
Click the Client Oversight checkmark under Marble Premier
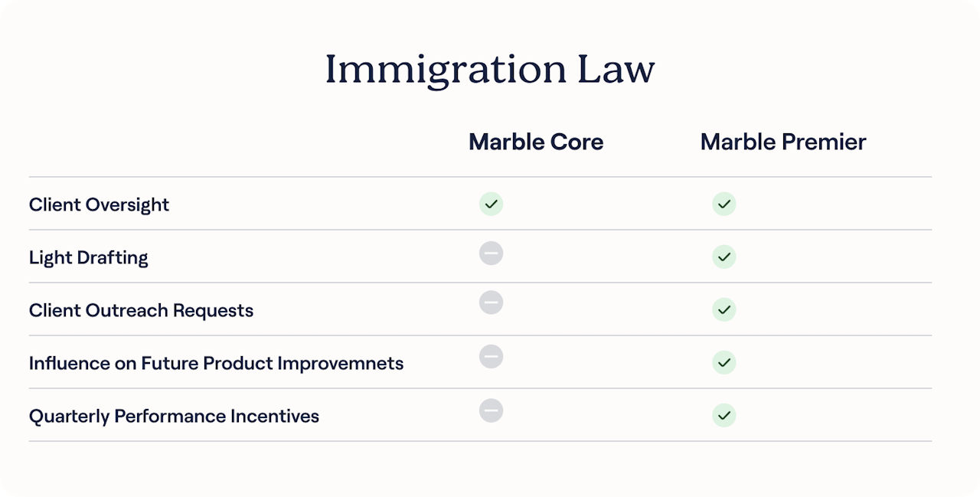(724, 204)
